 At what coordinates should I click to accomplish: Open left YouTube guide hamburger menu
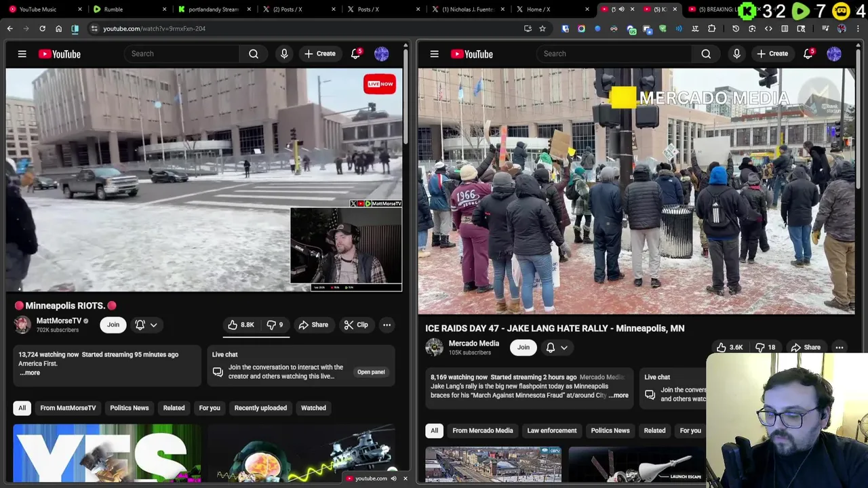22,54
